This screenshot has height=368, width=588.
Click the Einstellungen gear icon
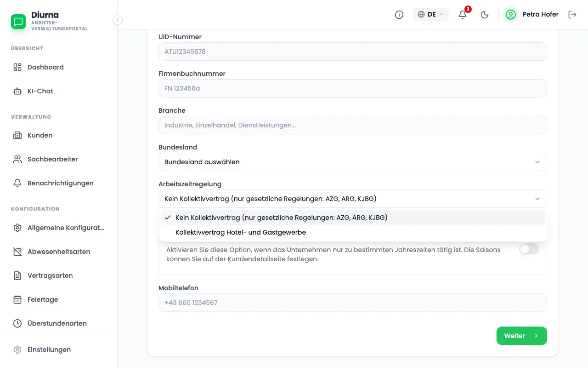pos(17,350)
